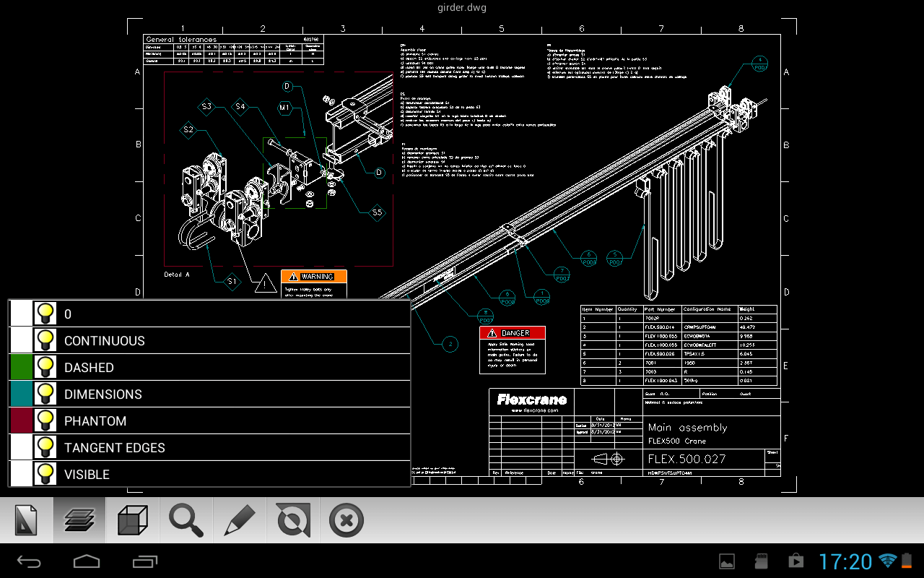The image size is (924, 578).
Task: Toggle visibility of layer 0
Action: click(46, 312)
